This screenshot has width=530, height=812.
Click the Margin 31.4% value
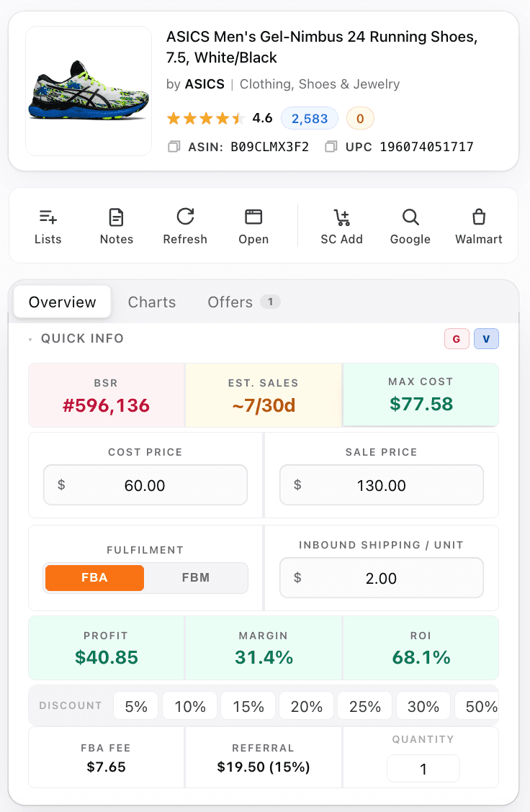point(264,657)
